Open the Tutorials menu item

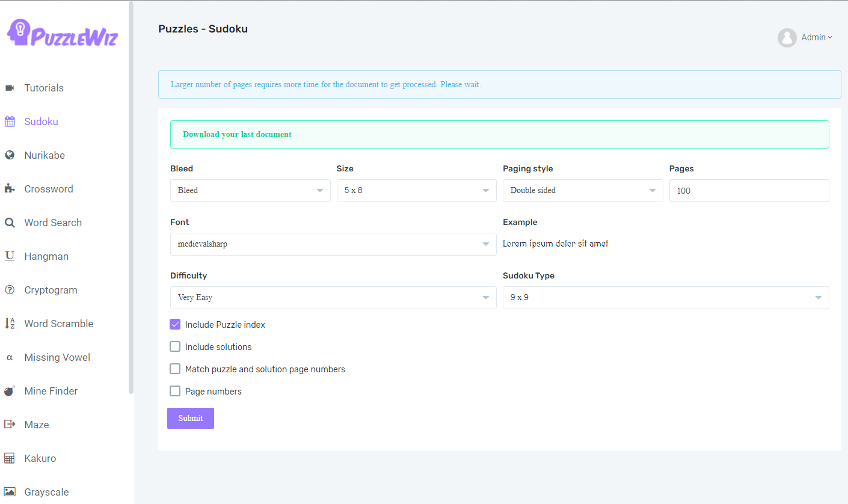[x=44, y=88]
